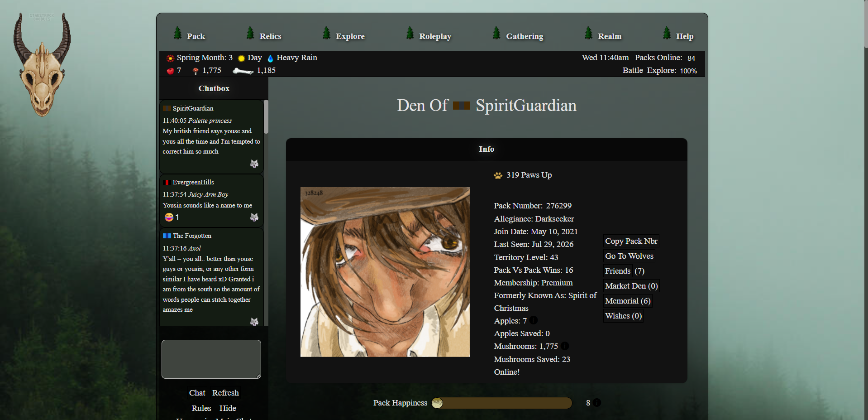
Task: Open the Realm menu
Action: 610,36
